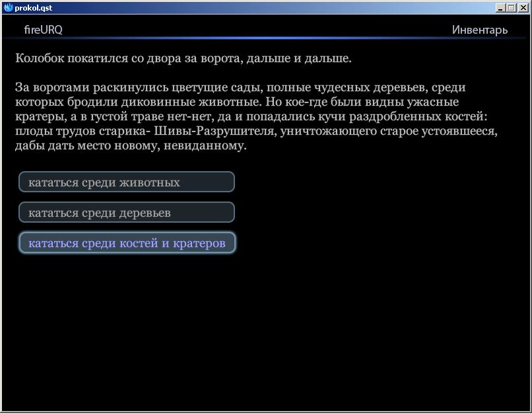Open the Инвентарь menu
This screenshot has height=413, width=532.
click(x=479, y=30)
